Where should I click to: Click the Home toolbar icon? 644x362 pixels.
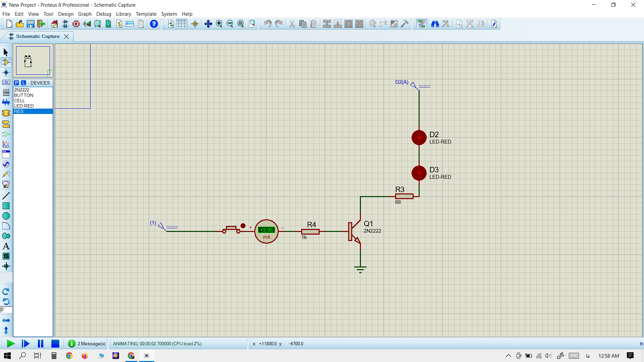coord(54,24)
